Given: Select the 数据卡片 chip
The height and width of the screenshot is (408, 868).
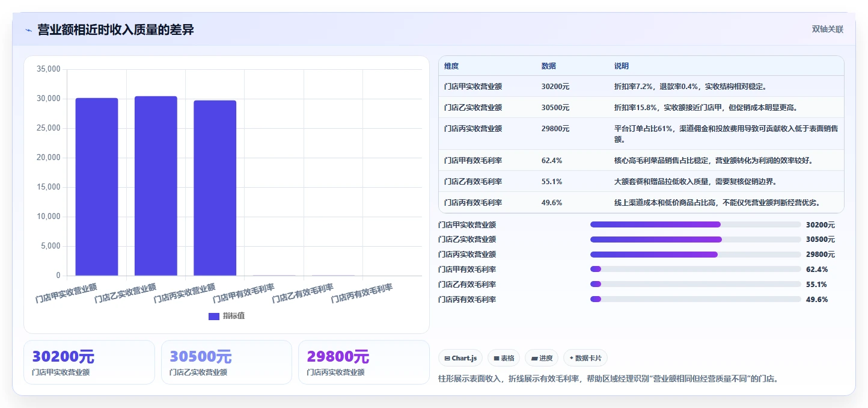Looking at the screenshot, I should coord(585,358).
